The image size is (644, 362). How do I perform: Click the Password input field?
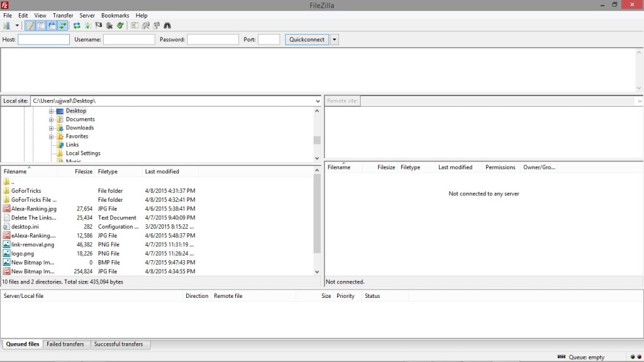coord(213,40)
